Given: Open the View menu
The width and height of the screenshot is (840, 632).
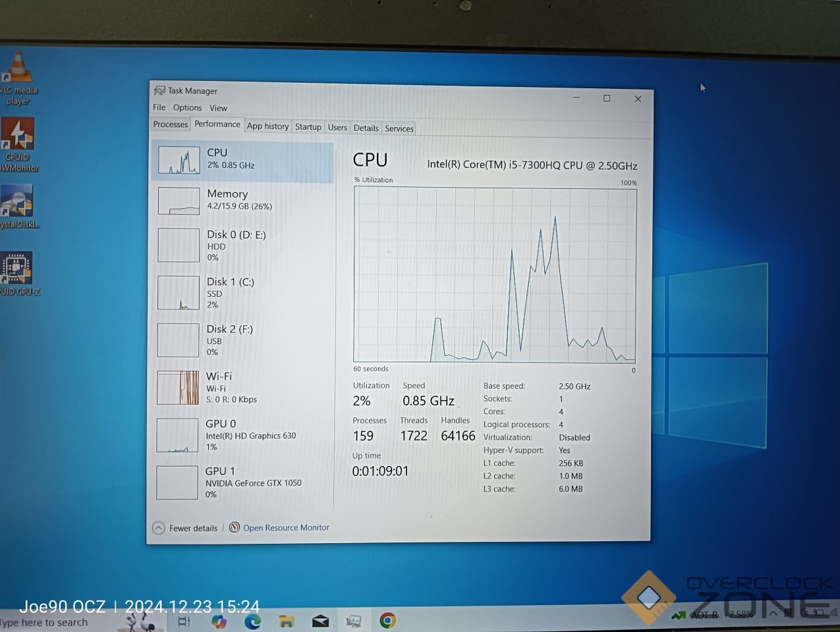Looking at the screenshot, I should coord(218,109).
